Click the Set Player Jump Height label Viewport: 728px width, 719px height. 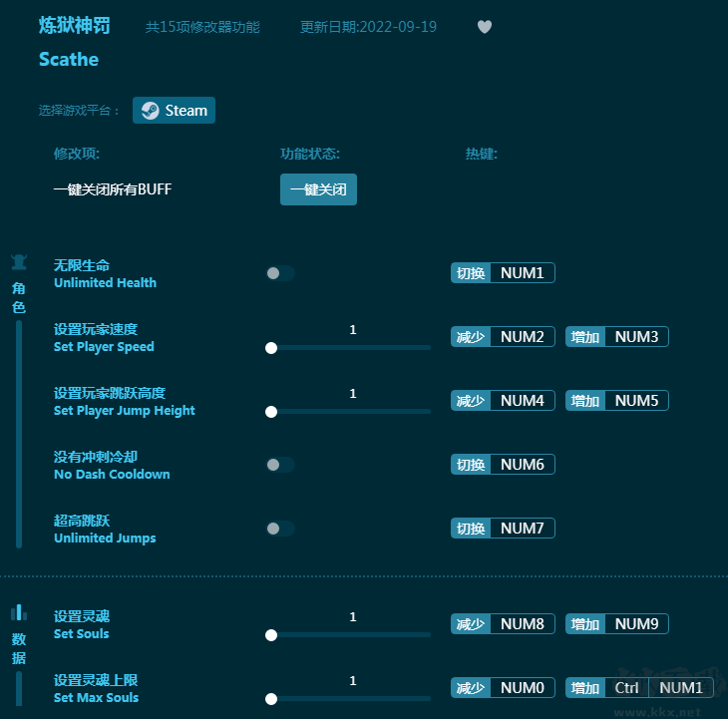click(x=125, y=411)
